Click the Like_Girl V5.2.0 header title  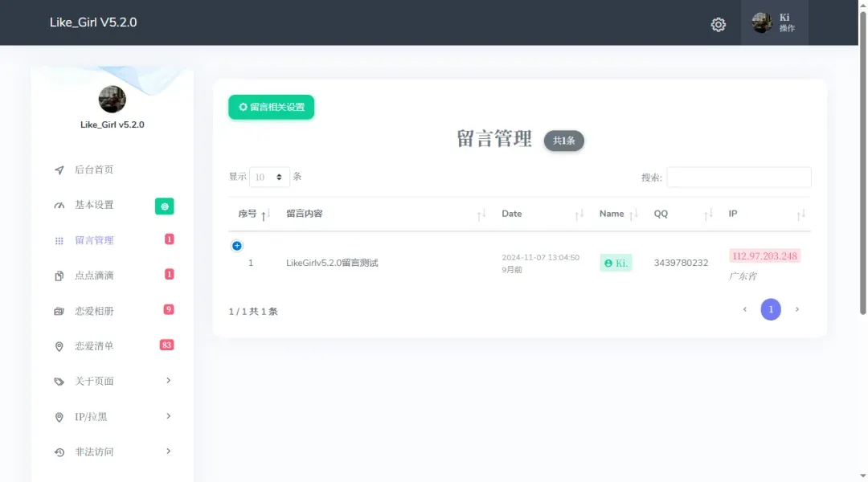tap(93, 22)
